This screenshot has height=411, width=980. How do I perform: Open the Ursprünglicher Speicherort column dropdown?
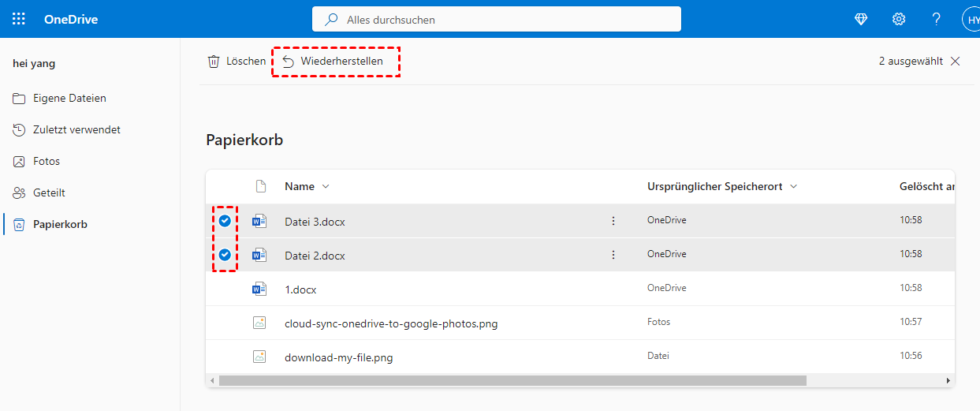pyautogui.click(x=793, y=187)
